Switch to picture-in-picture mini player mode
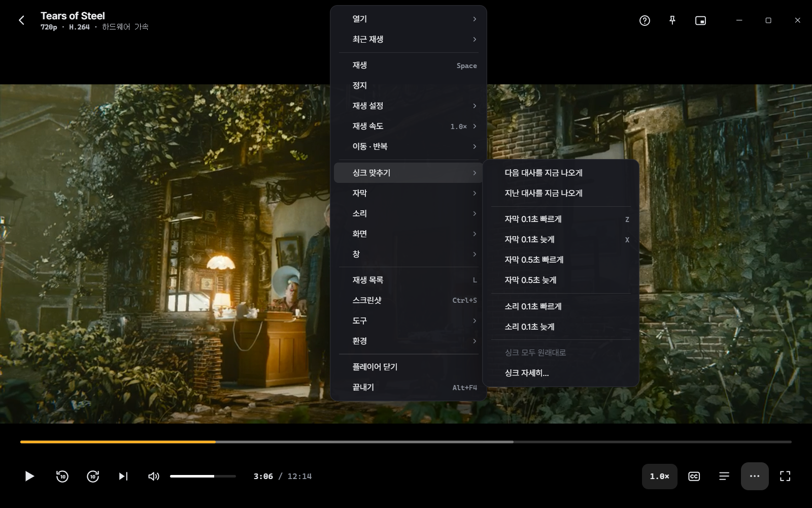Image resolution: width=812 pixels, height=508 pixels. 700,20
